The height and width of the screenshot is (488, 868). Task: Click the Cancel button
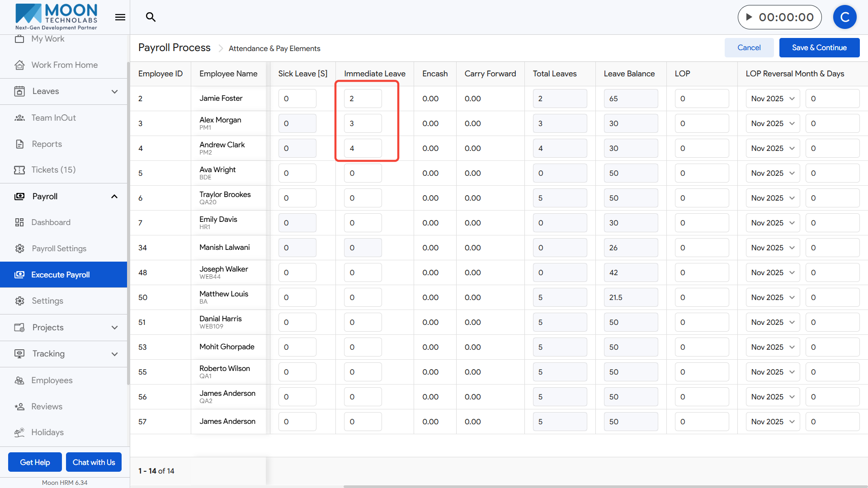click(749, 48)
